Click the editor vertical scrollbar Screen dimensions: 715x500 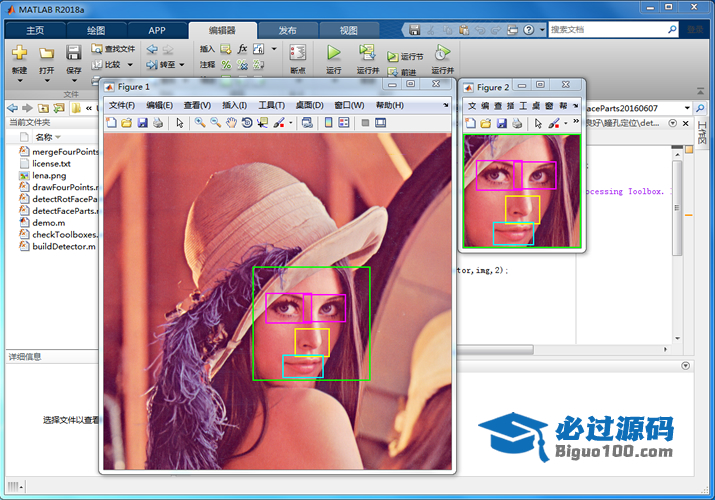click(x=677, y=207)
